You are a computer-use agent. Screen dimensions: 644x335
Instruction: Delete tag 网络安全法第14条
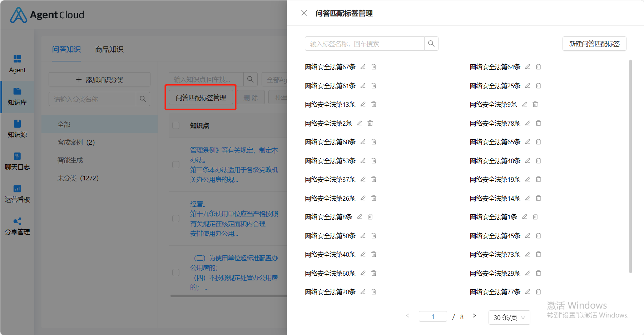539,198
